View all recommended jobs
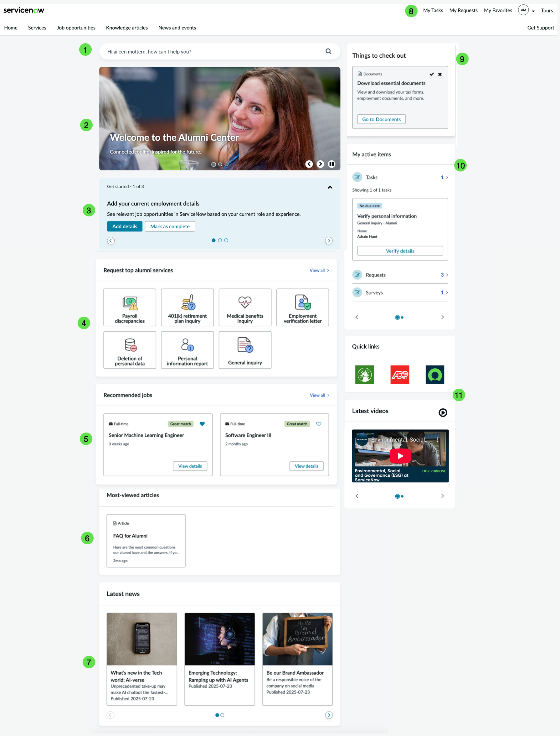 319,395
